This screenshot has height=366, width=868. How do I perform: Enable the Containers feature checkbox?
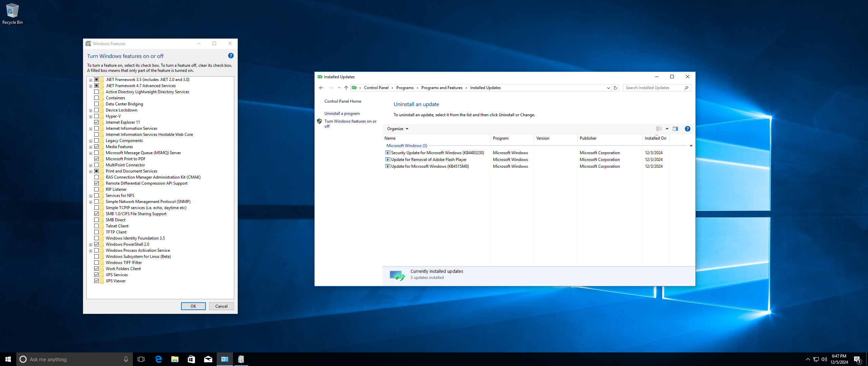97,98
